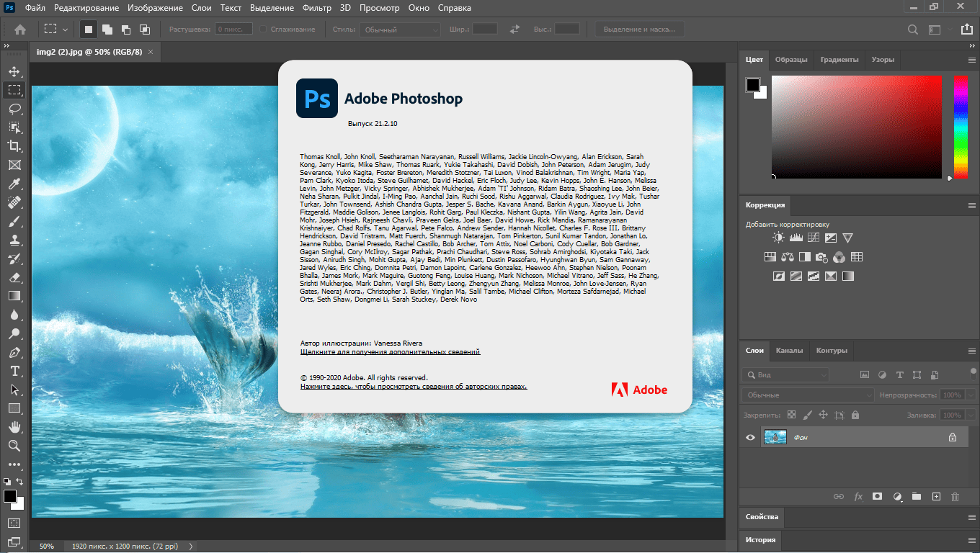
Task: Swap foreground and background colors
Action: [19, 482]
